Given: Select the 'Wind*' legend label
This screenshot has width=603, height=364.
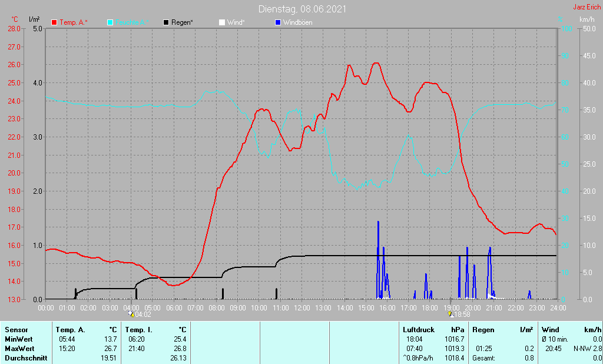Looking at the screenshot, I should [x=236, y=23].
